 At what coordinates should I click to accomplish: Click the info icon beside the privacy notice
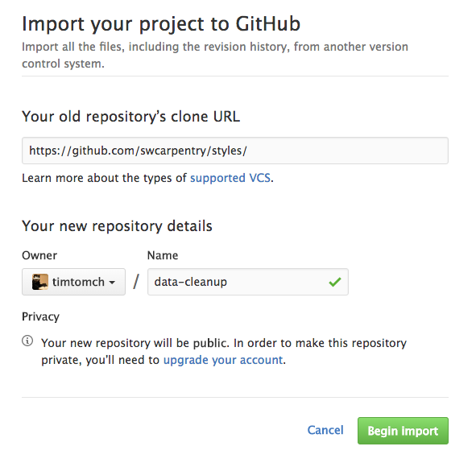tap(27, 341)
